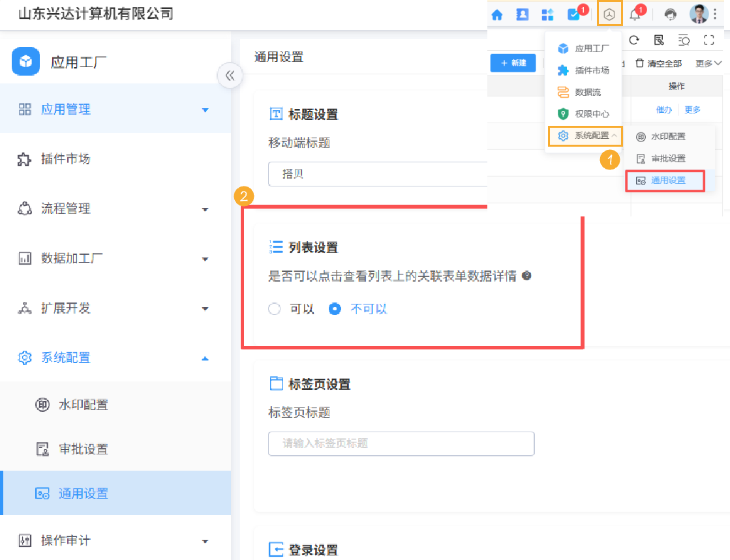Open the list search filter icon

(x=685, y=40)
